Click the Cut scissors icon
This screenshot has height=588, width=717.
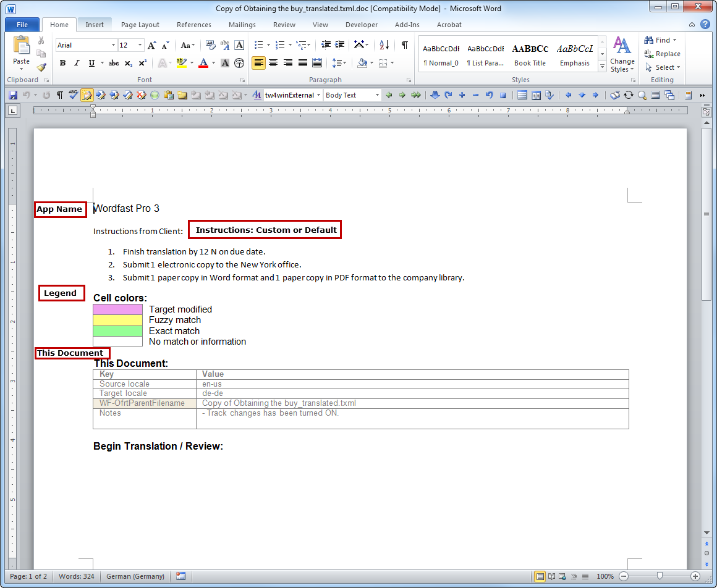41,41
